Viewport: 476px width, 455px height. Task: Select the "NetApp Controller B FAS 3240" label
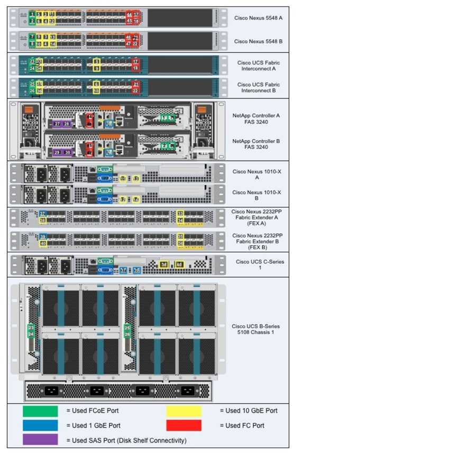tap(256, 144)
